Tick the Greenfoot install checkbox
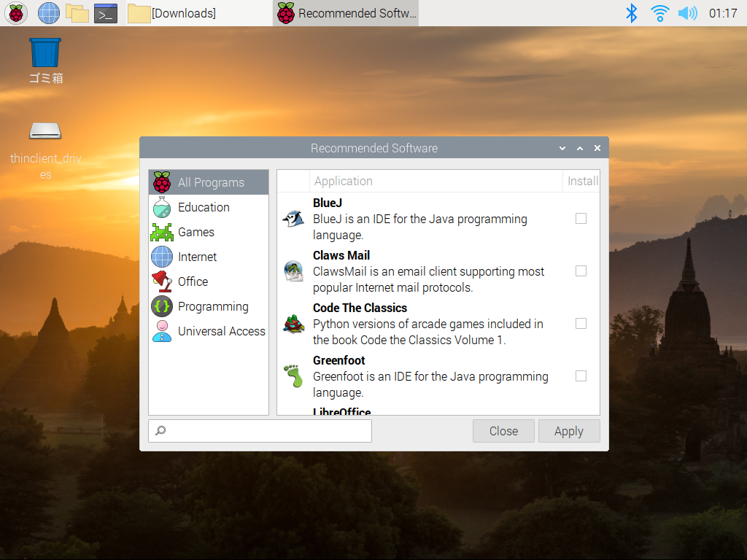 (581, 376)
